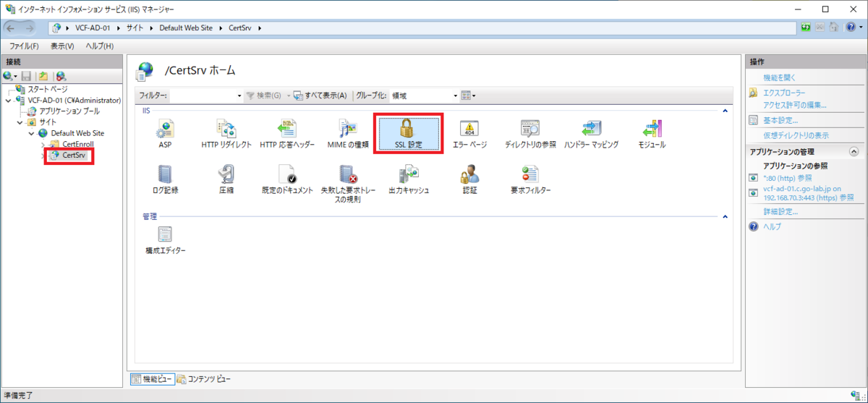Click 詳細設定... action link
The width and height of the screenshot is (868, 403).
[780, 212]
